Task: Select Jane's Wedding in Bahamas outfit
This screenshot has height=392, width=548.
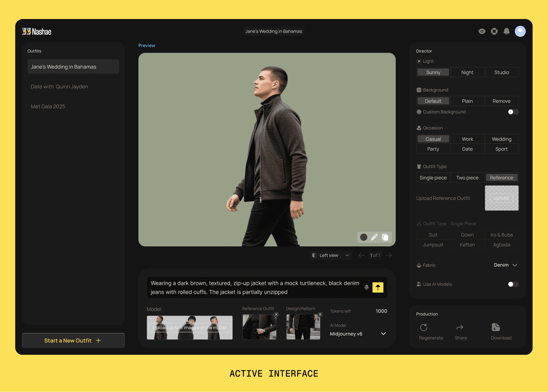Action: tap(73, 67)
